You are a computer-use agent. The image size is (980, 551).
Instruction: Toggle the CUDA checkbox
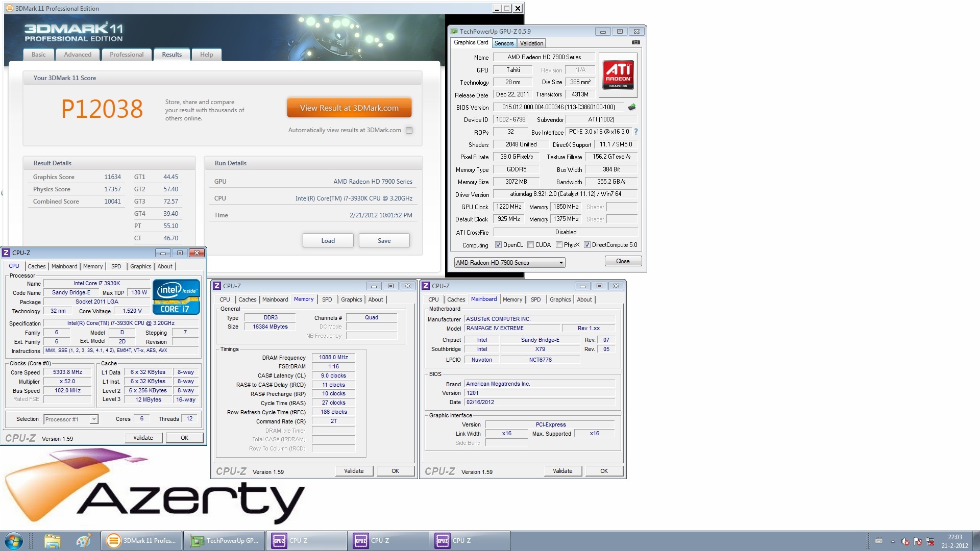[531, 245]
